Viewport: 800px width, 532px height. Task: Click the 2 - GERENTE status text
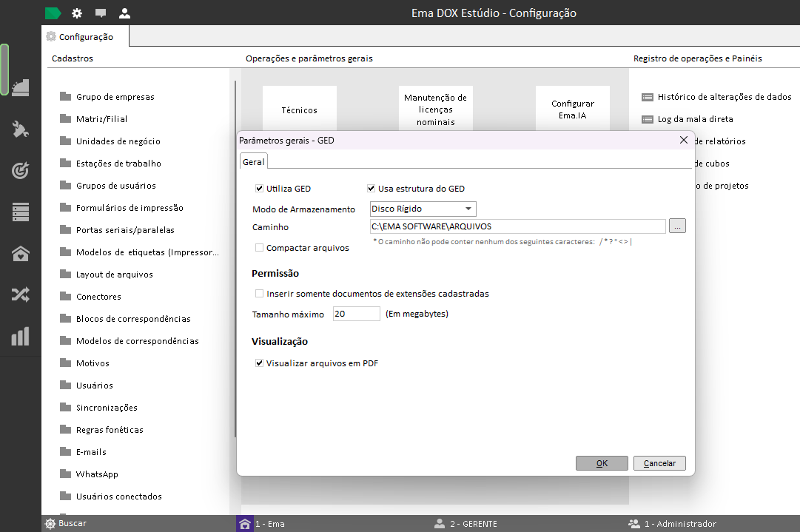(x=474, y=524)
